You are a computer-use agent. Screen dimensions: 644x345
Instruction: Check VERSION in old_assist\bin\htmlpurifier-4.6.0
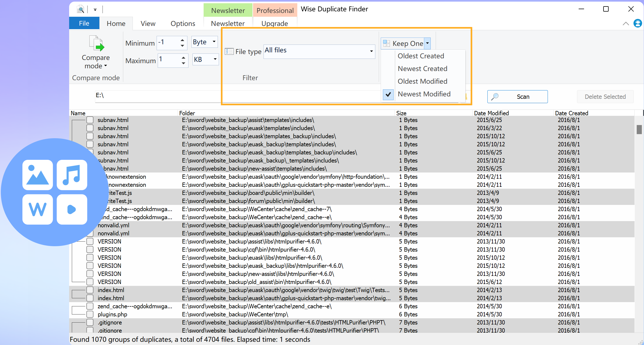[90, 282]
